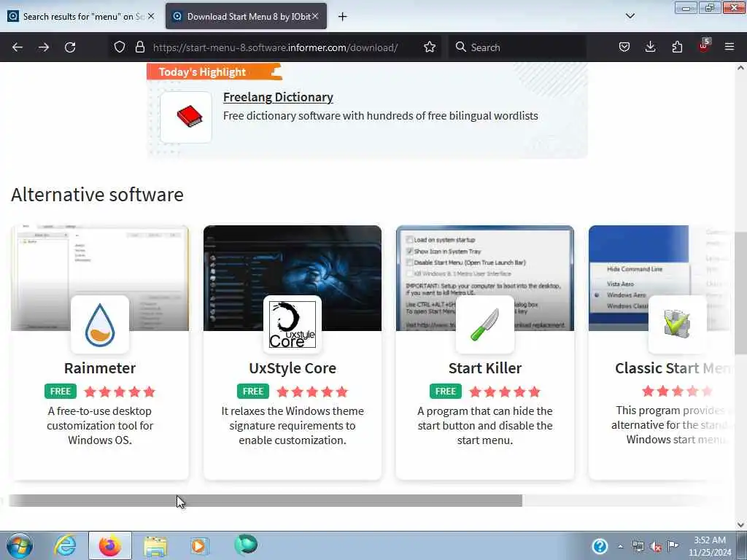Image resolution: width=747 pixels, height=560 pixels.
Task: Click the vertical page scrollbar thumb
Action: point(740,292)
